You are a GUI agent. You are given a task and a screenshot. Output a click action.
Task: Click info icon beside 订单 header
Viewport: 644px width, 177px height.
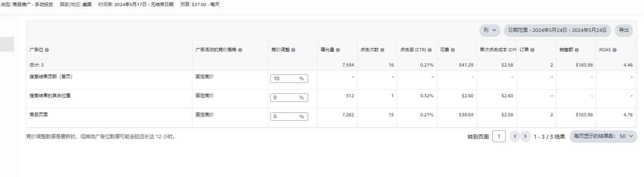pos(532,50)
